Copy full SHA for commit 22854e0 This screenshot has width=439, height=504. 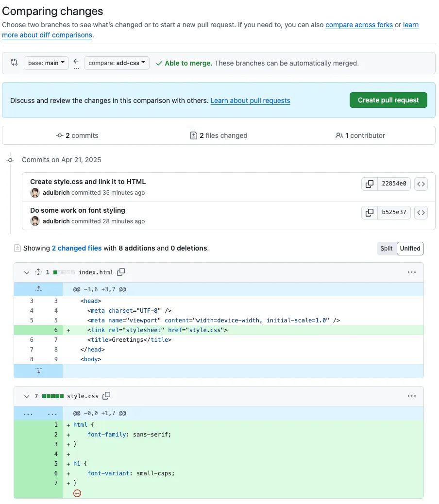pos(370,184)
